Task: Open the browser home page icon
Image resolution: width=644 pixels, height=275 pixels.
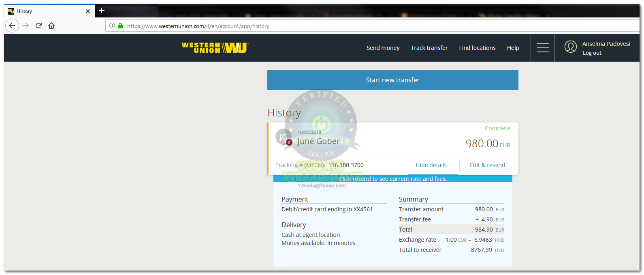Action: [x=51, y=26]
